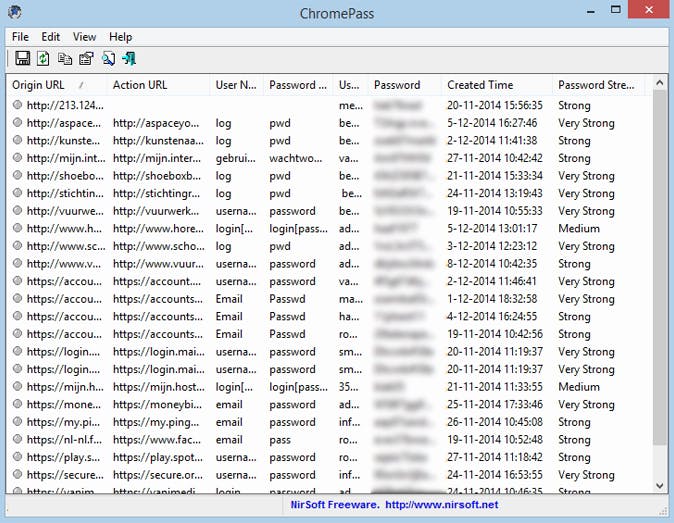Click the Save Selected Items floppy icon
Screen dimensions: 674x523
pos(22,58)
